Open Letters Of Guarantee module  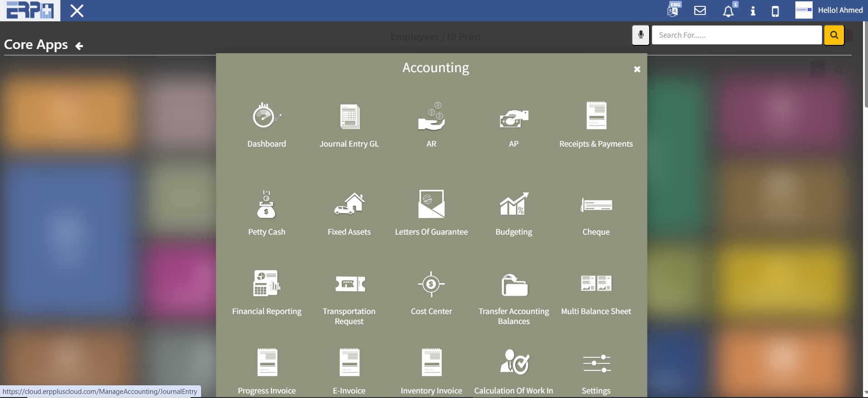[x=431, y=205]
